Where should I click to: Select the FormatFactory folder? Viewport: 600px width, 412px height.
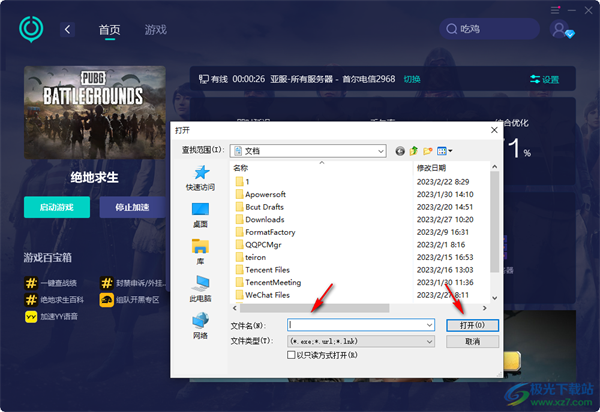(266, 232)
